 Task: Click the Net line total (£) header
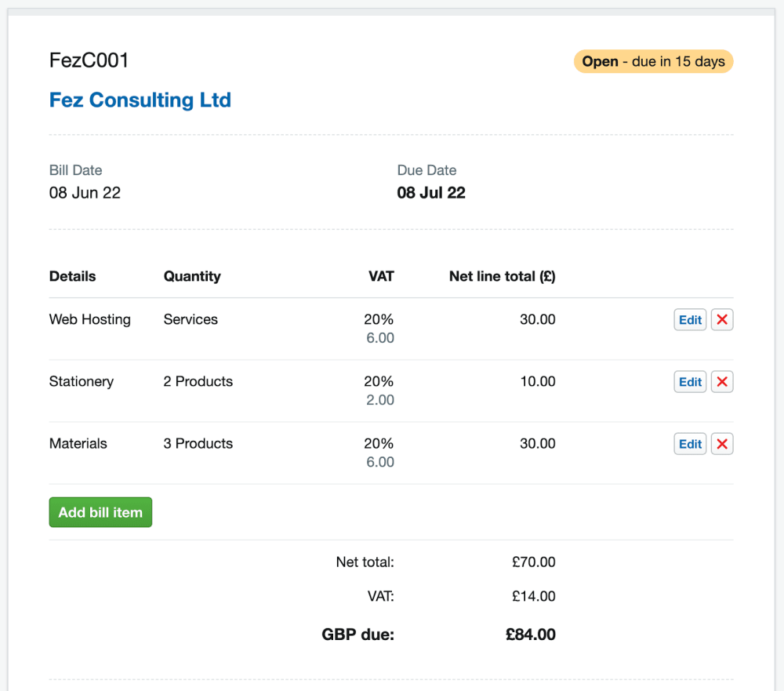coord(502,276)
